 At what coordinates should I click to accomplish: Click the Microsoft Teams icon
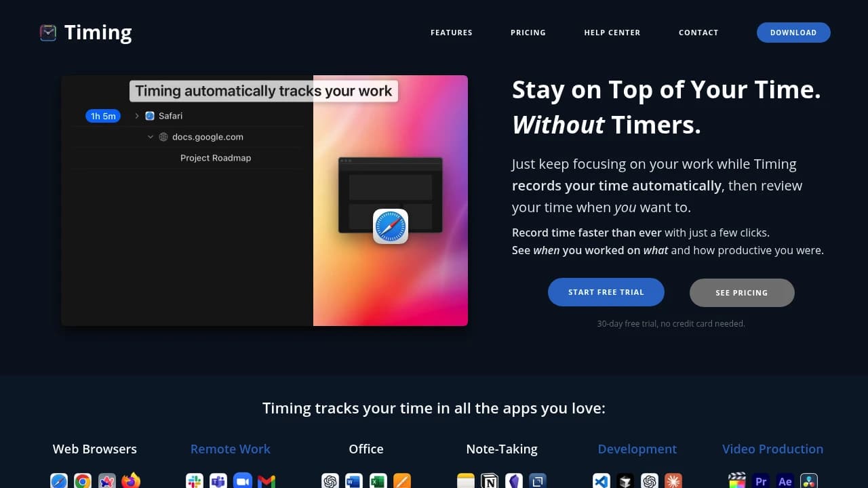[218, 481]
